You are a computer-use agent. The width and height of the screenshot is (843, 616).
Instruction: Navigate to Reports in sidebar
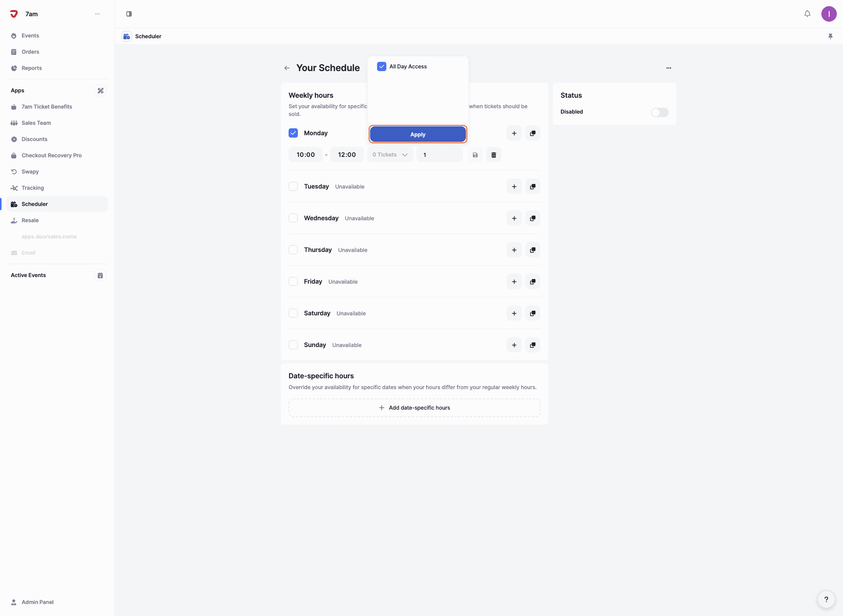(x=32, y=68)
